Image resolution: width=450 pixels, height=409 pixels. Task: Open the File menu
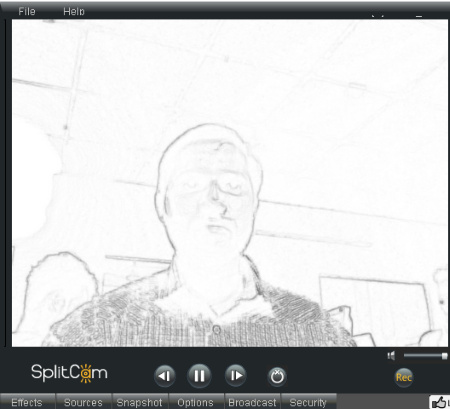27,11
